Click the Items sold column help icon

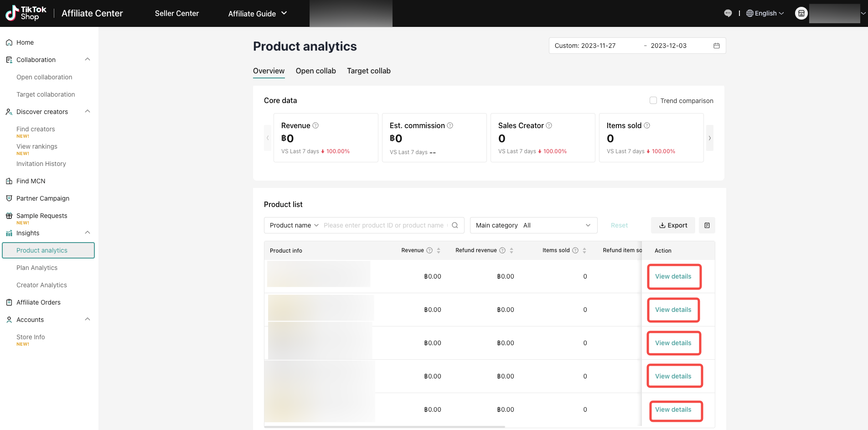point(575,250)
